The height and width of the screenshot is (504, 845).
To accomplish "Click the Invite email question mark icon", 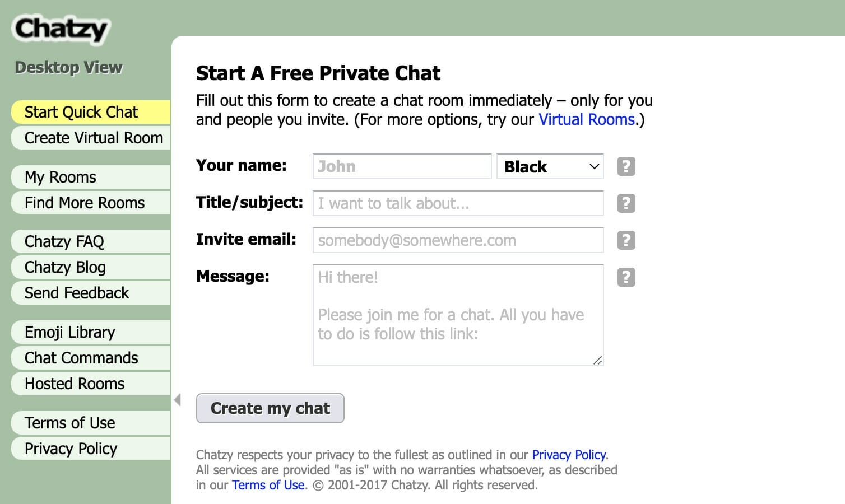I will click(x=626, y=240).
